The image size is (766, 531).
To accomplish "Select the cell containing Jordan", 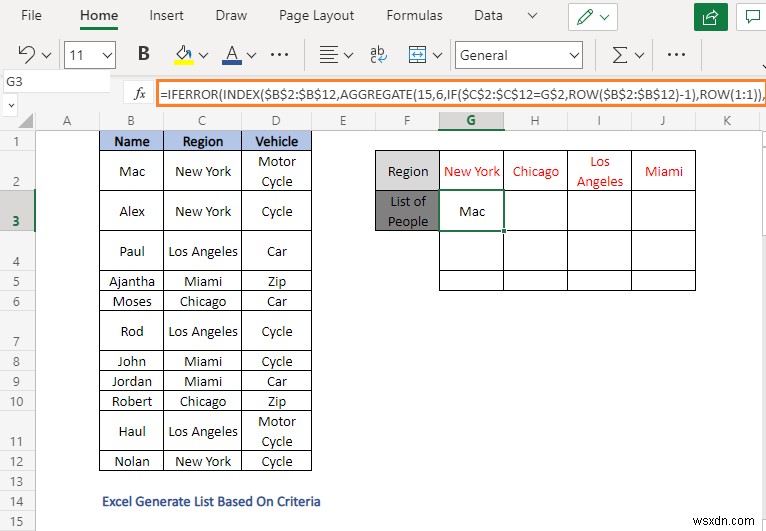I will [x=131, y=381].
